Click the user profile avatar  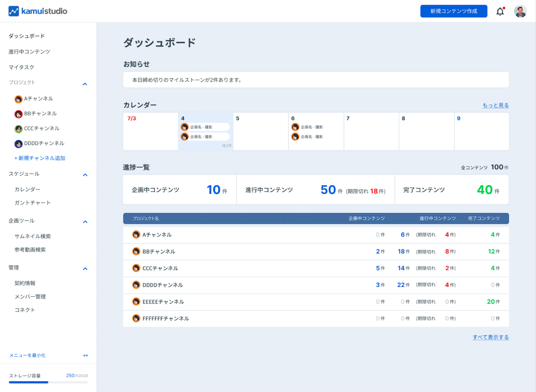tap(520, 11)
